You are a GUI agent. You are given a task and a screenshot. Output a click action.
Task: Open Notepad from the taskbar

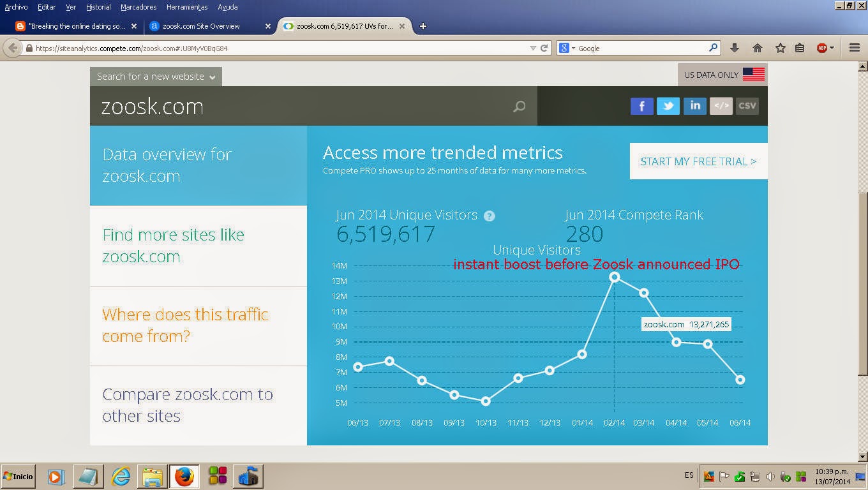click(87, 476)
